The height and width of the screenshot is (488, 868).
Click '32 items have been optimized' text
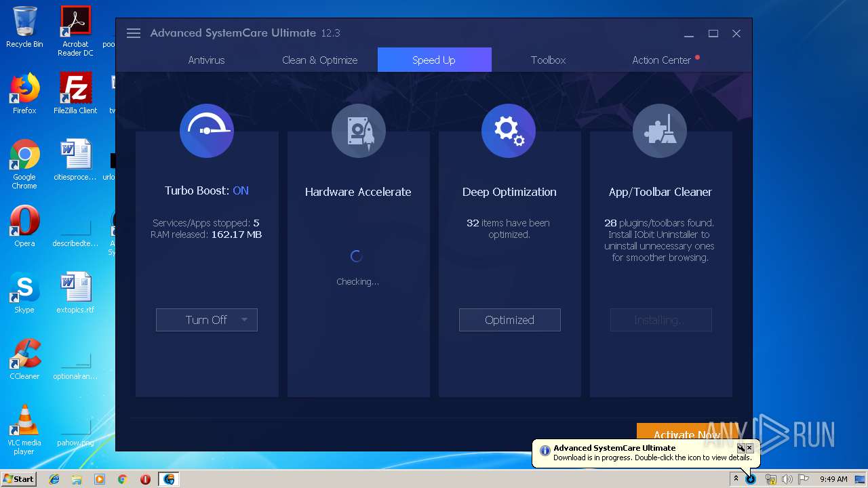509,228
